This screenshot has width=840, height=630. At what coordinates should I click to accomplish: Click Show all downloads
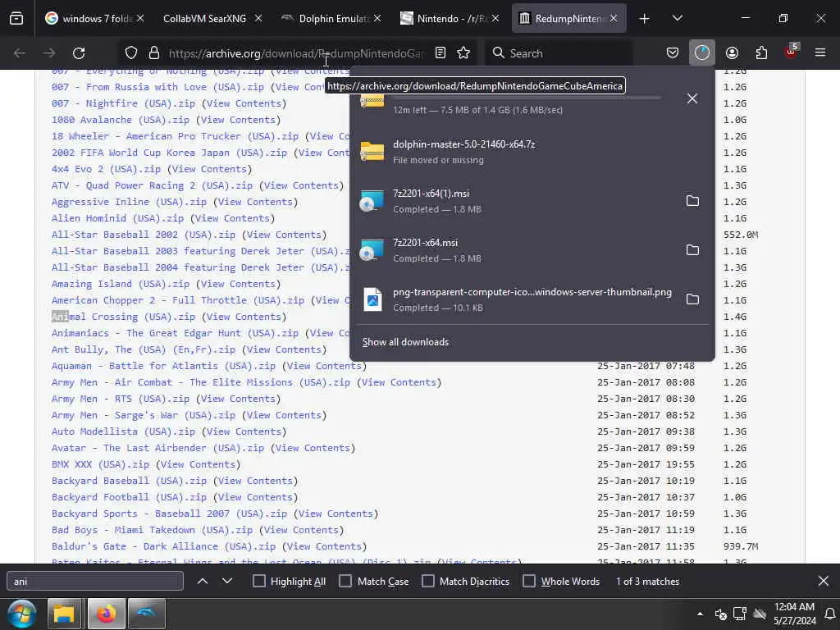405,342
